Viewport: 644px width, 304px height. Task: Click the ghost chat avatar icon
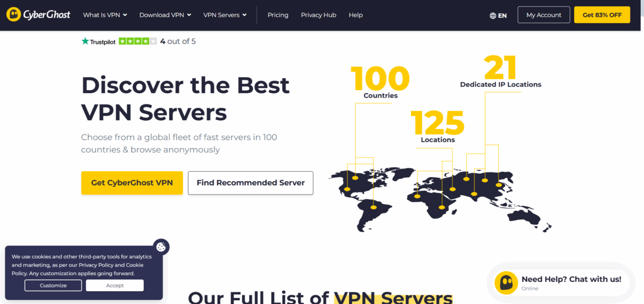point(505,283)
